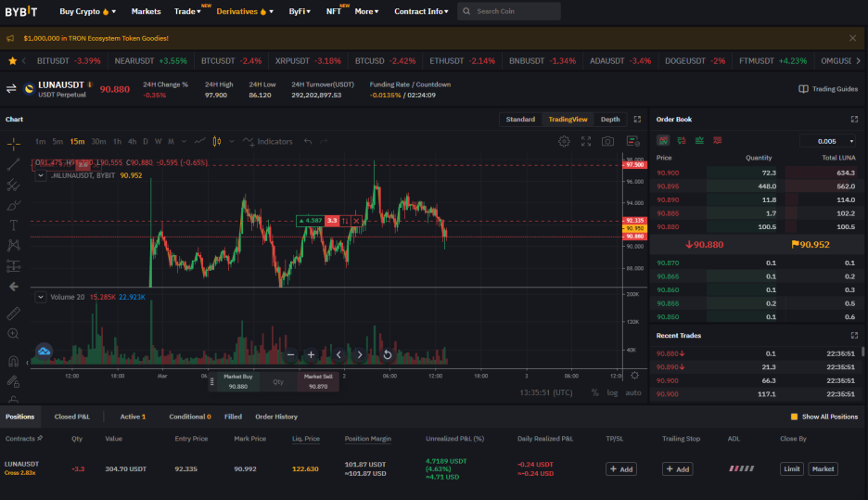Dismiss the TRON announcement banner
This screenshot has width=868, height=500.
[x=852, y=38]
